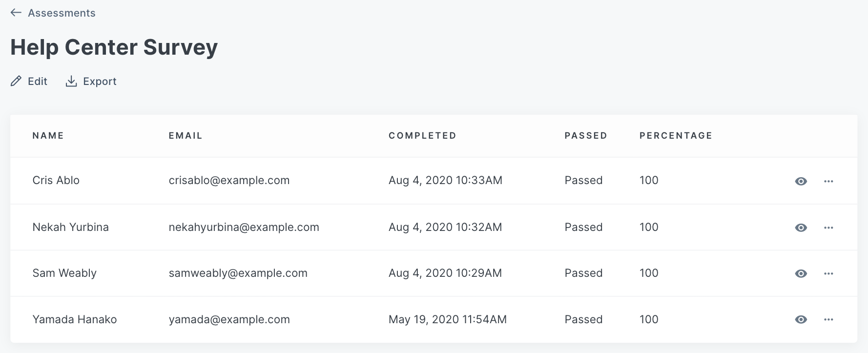Viewport: 868px width, 353px height.
Task: Select the Yamada Hanako name cell
Action: tap(75, 319)
